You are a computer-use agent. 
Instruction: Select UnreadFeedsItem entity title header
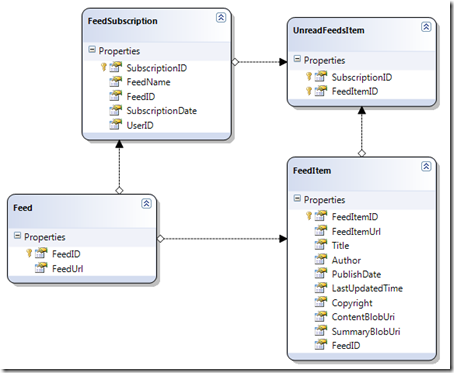click(329, 30)
